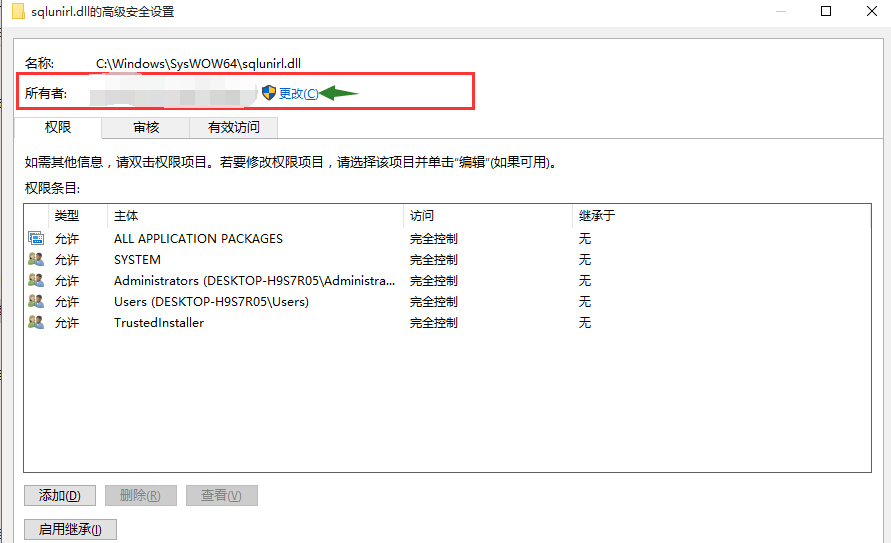The width and height of the screenshot is (891, 543).
Task: Click the 继承于 column header
Action: pyautogui.click(x=597, y=216)
